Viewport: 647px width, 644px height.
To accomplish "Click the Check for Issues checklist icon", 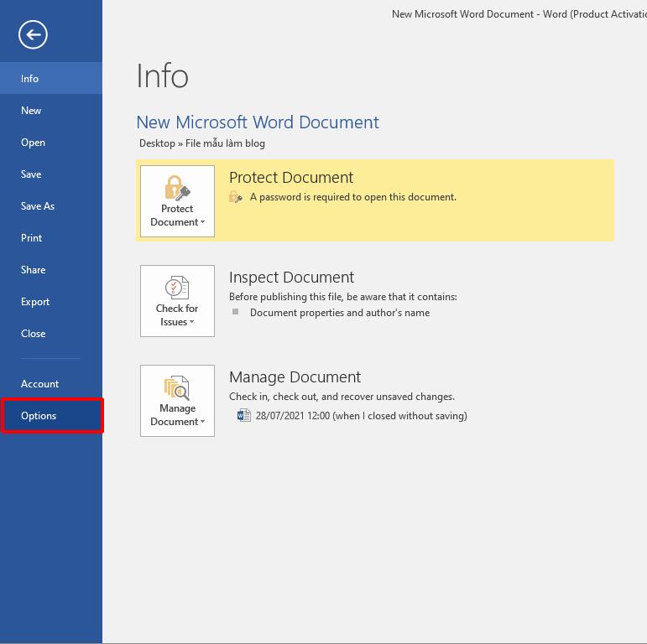I will tap(177, 288).
